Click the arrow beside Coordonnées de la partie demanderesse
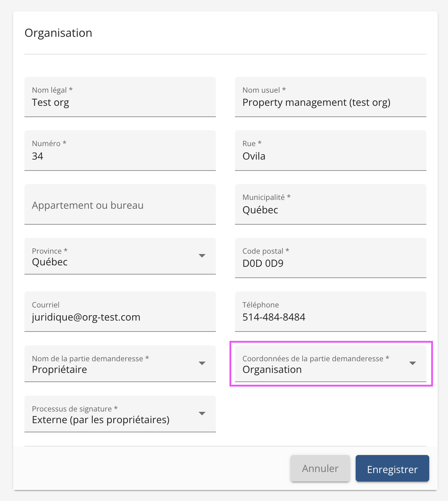 pos(412,363)
